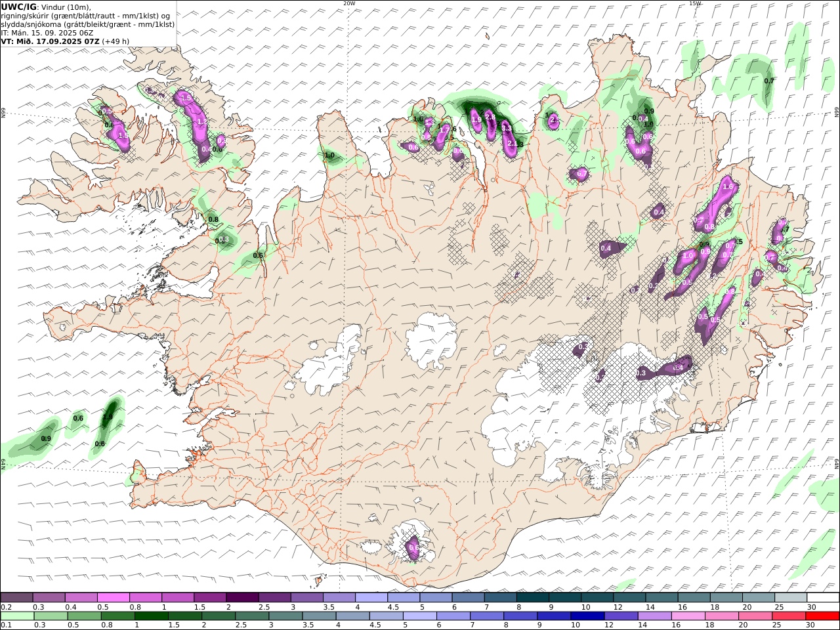
Task: Click bottom-row legend swatch between 10 and 12
Action: [x=588, y=616]
